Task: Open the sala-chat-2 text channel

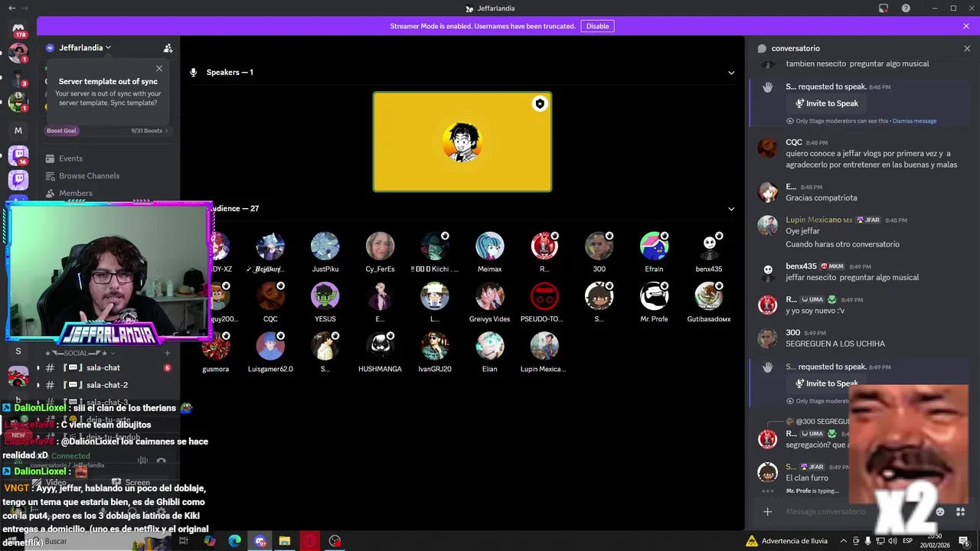Action: 106,385
